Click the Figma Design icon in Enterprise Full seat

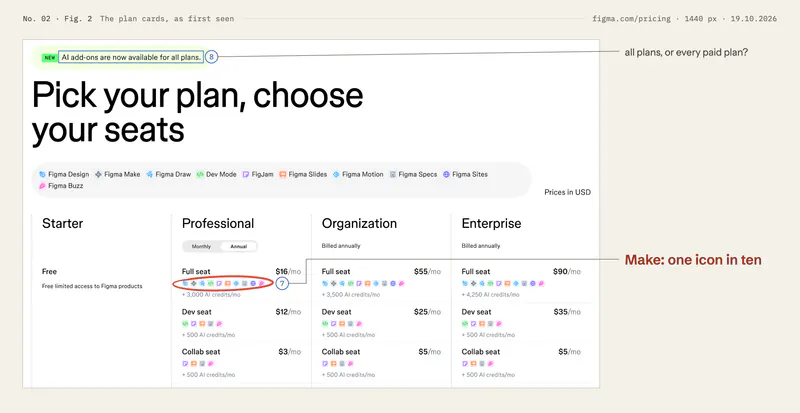tap(465, 283)
